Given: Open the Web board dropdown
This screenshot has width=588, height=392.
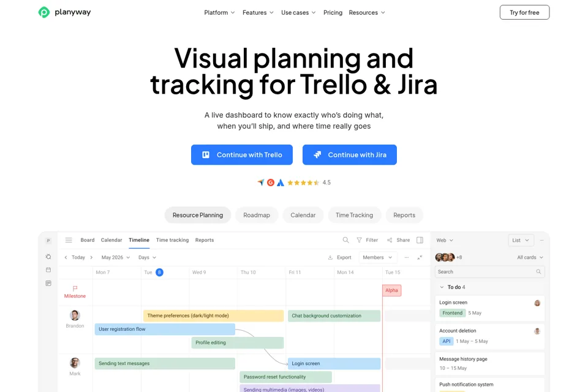Looking at the screenshot, I should point(445,240).
